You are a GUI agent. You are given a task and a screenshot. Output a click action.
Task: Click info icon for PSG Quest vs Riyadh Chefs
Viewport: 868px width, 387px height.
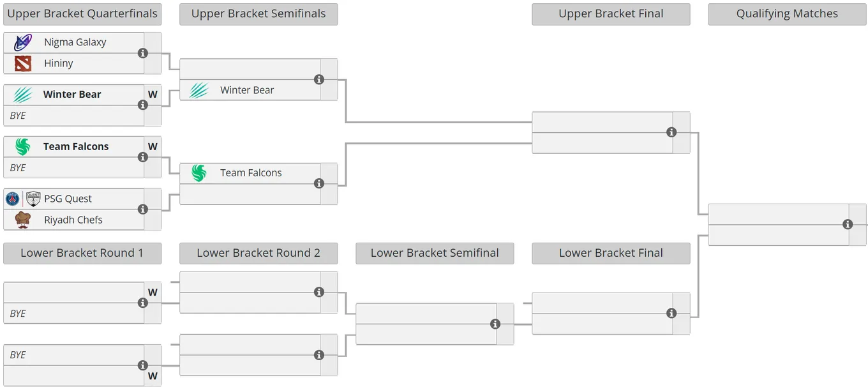(143, 209)
